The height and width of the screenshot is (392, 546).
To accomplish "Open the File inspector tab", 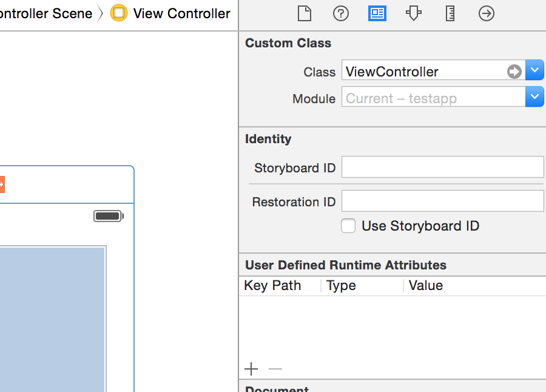I will click(x=305, y=13).
